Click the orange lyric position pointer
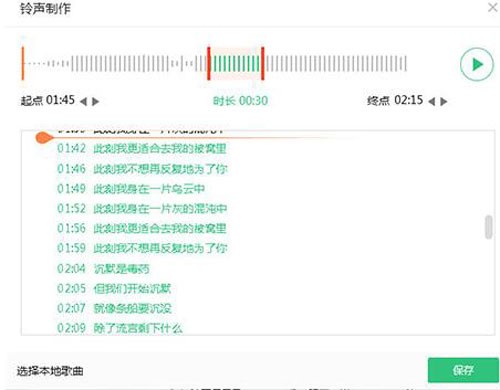 pos(44,137)
